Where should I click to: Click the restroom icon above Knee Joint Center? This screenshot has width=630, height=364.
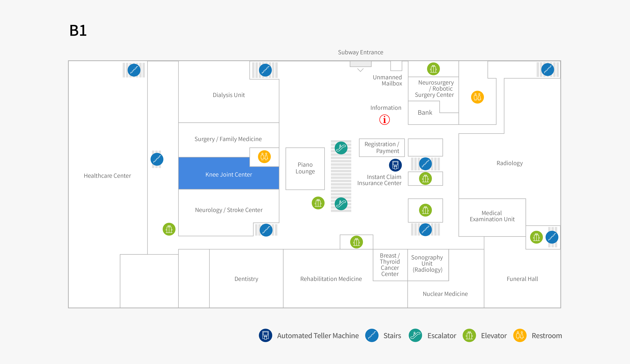coord(264,157)
